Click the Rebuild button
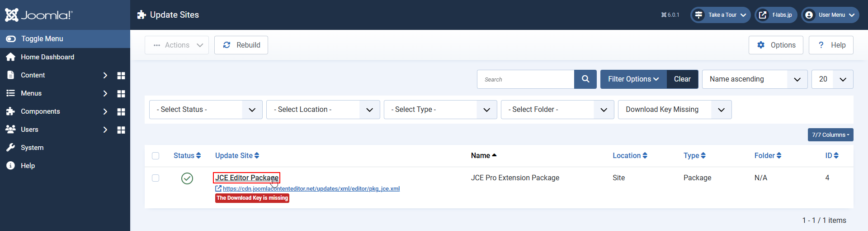The height and width of the screenshot is (231, 868). click(x=241, y=45)
